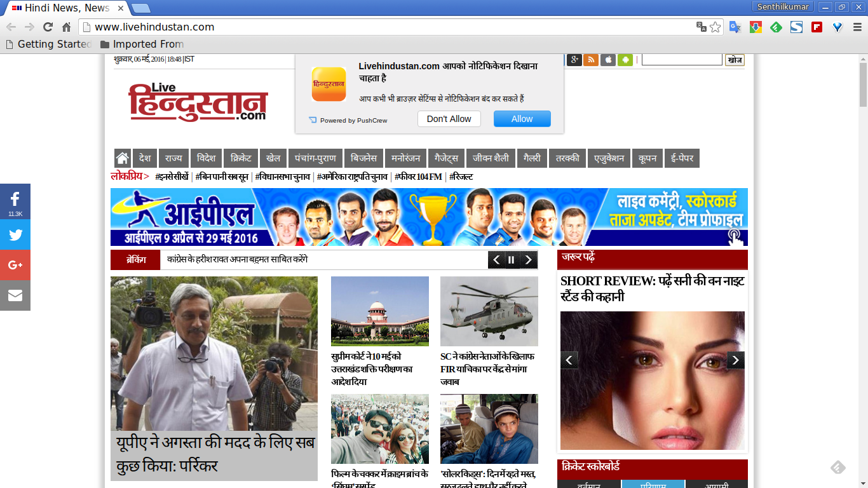The height and width of the screenshot is (488, 868).
Task: Click Allow in the notification prompt
Action: click(x=522, y=119)
